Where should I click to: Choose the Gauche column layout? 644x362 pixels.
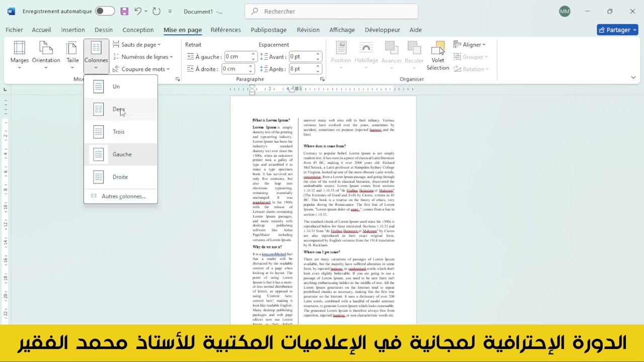[121, 154]
